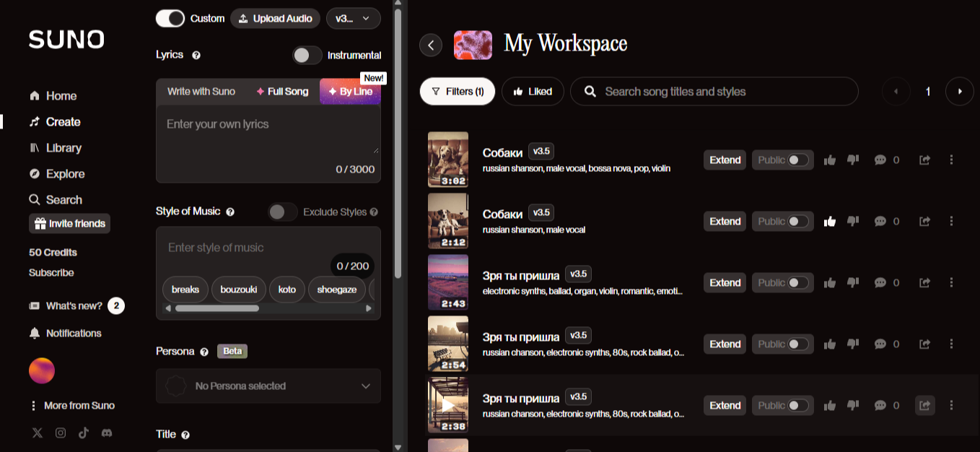
Task: Click thumbs up on first Собаки song
Action: point(830,160)
